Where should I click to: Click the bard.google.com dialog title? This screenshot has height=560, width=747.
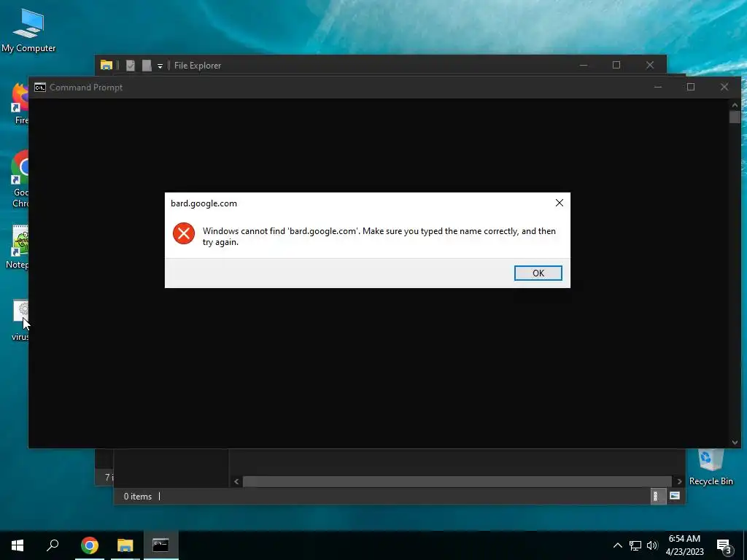[x=204, y=203]
